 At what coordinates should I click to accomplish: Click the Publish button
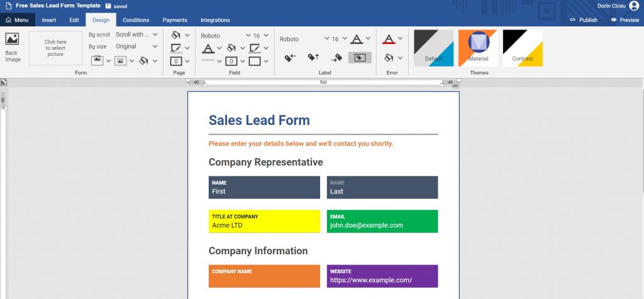pos(584,20)
